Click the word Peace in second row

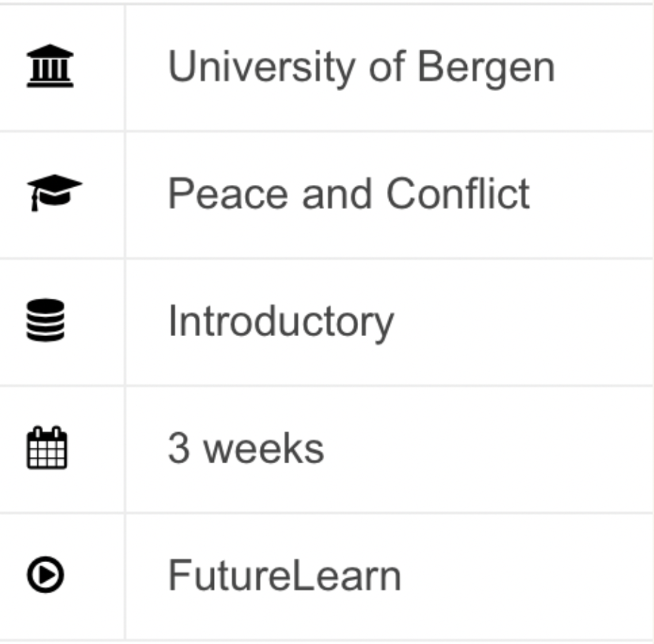pyautogui.click(x=228, y=193)
